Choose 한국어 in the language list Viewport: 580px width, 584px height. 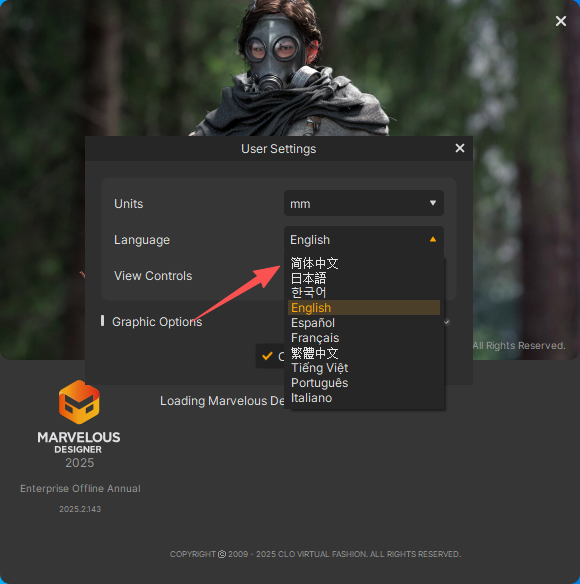[364, 293]
